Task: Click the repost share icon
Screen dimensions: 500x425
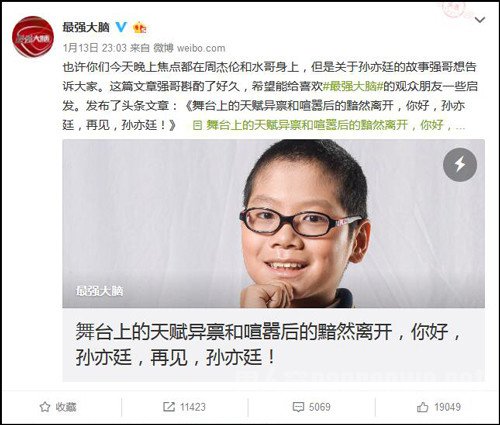Action: 169,407
